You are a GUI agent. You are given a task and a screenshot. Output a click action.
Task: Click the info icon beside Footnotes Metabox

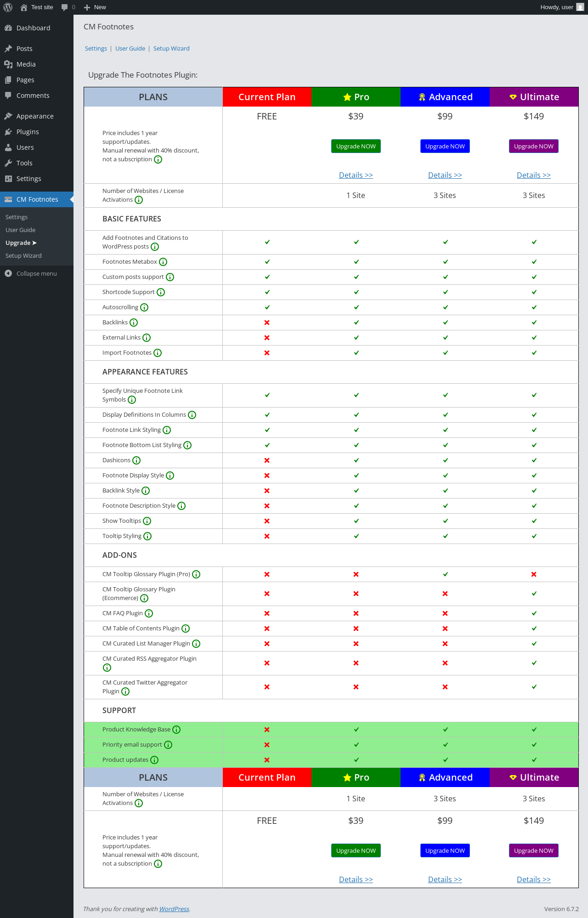tap(163, 262)
